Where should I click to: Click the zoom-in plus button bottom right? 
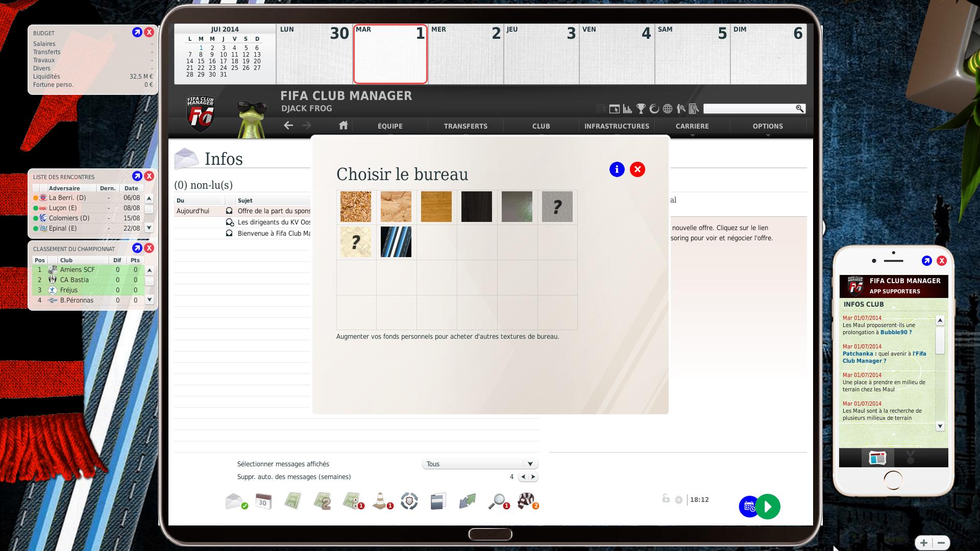(x=923, y=543)
